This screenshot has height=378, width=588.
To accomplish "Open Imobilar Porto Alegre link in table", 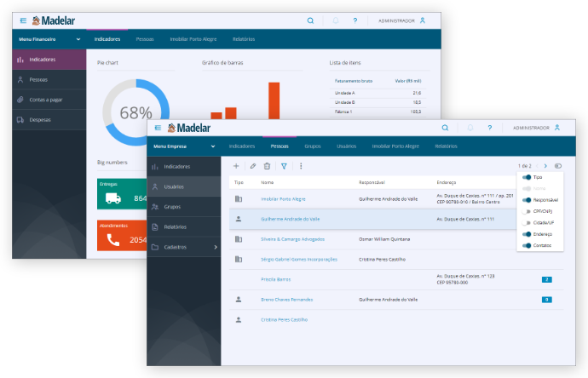I will [283, 199].
